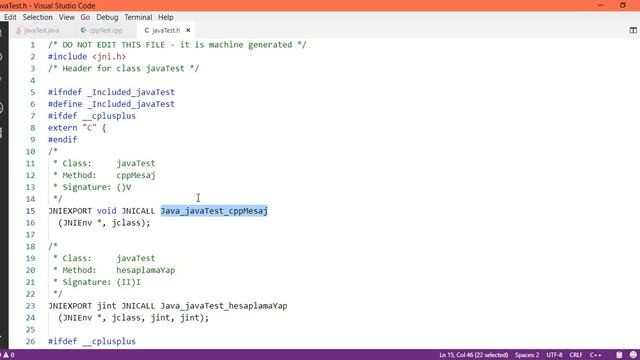Click the split editor icon
This screenshot has width=640, height=360.
coord(633,30)
